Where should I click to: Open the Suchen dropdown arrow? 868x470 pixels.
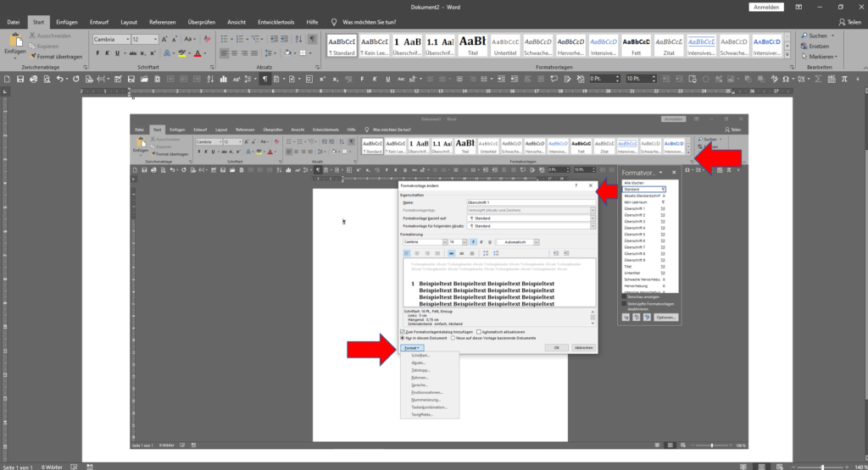coord(832,36)
